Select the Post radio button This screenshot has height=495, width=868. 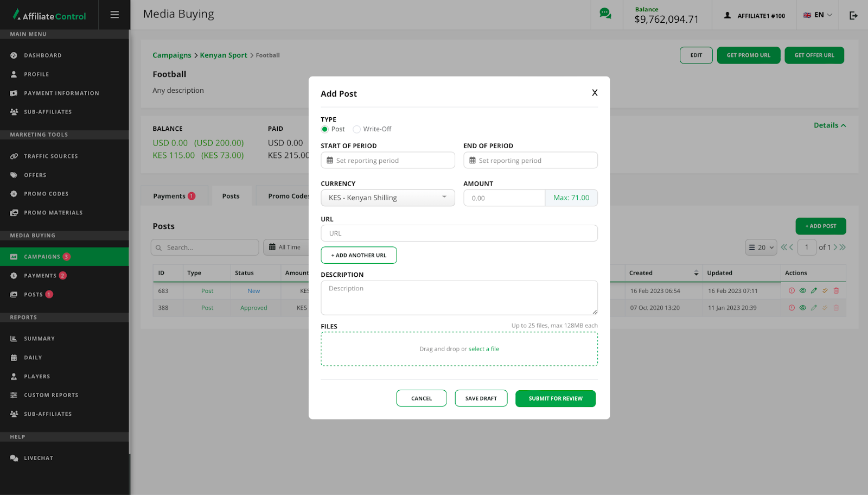click(325, 129)
